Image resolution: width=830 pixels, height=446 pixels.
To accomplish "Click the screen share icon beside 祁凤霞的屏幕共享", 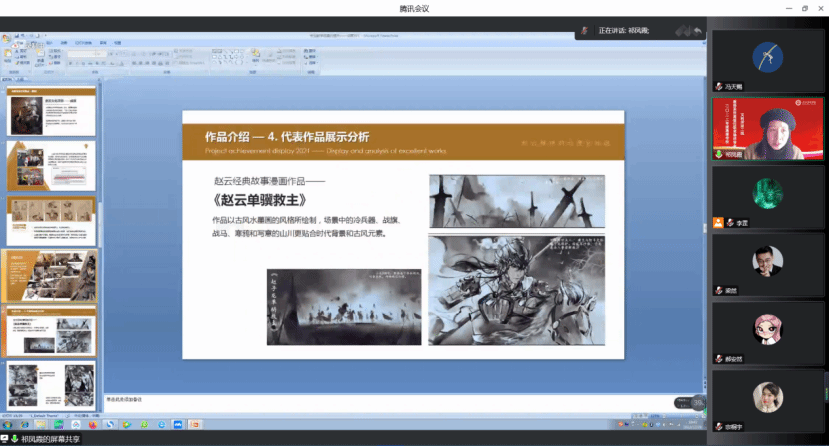I will coord(4,439).
